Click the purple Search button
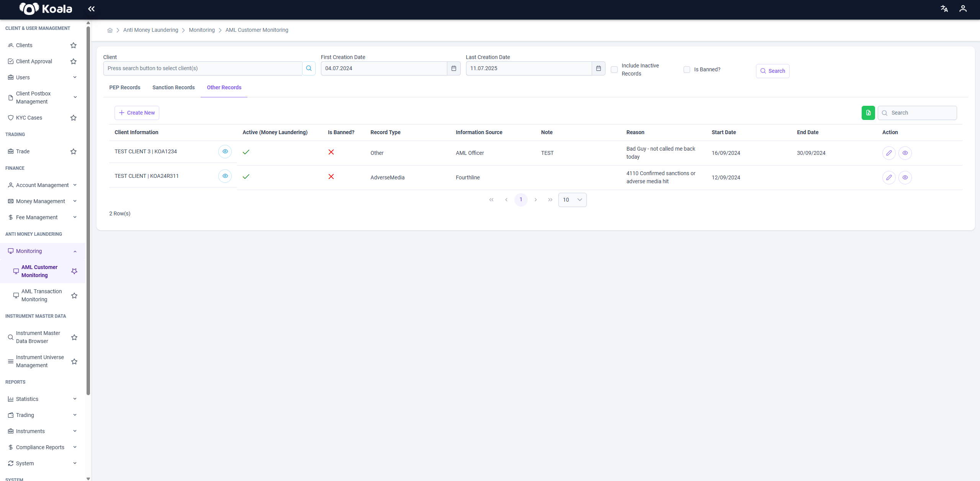This screenshot has width=980, height=481. click(772, 71)
